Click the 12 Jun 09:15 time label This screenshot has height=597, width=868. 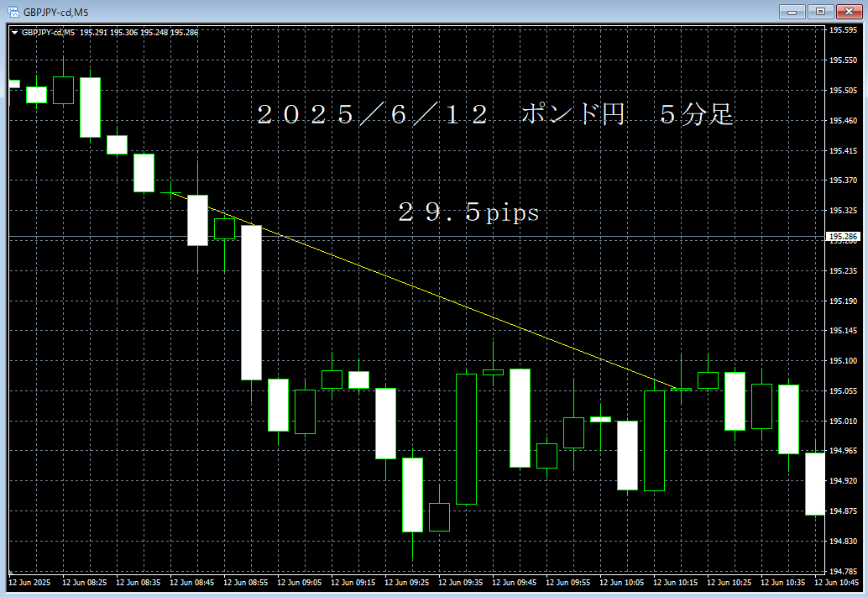click(x=353, y=583)
